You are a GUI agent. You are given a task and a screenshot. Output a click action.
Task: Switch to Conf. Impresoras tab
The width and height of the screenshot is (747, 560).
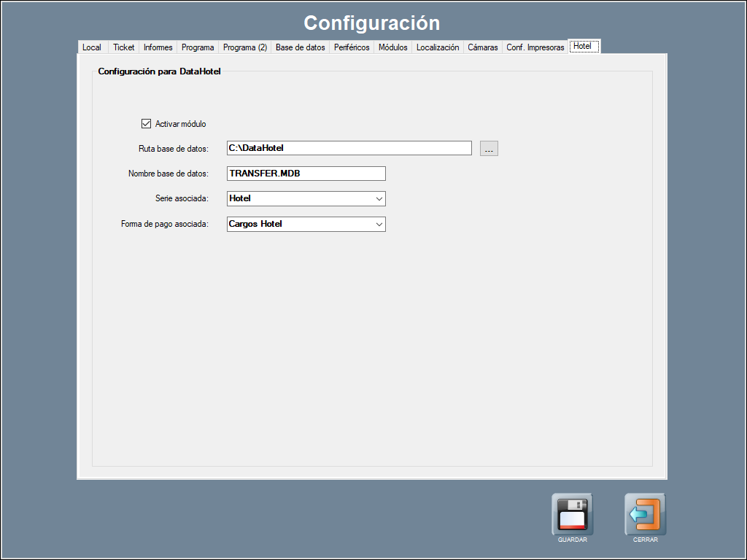(x=535, y=47)
